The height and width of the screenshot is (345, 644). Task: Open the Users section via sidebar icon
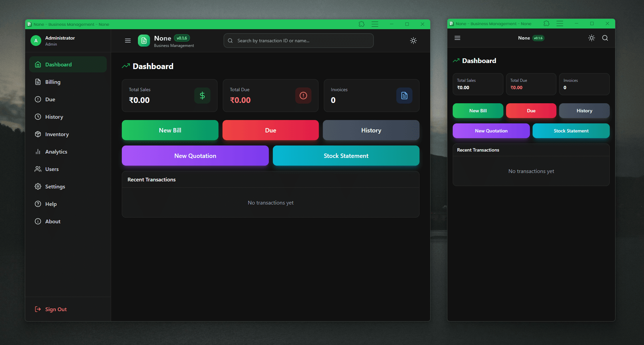click(x=38, y=169)
